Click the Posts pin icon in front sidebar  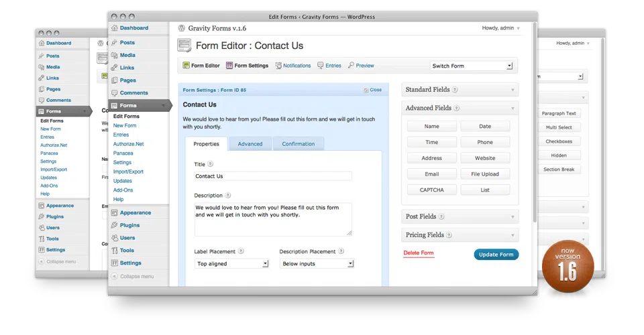coord(114,42)
